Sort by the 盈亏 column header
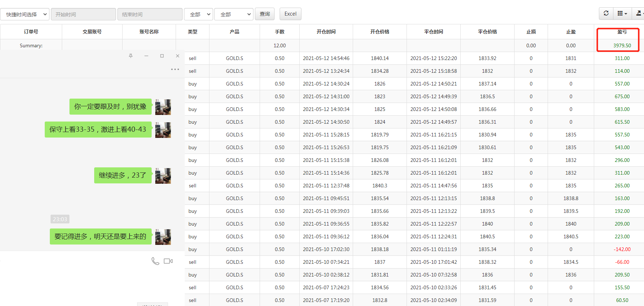The height and width of the screenshot is (306, 644). (622, 32)
